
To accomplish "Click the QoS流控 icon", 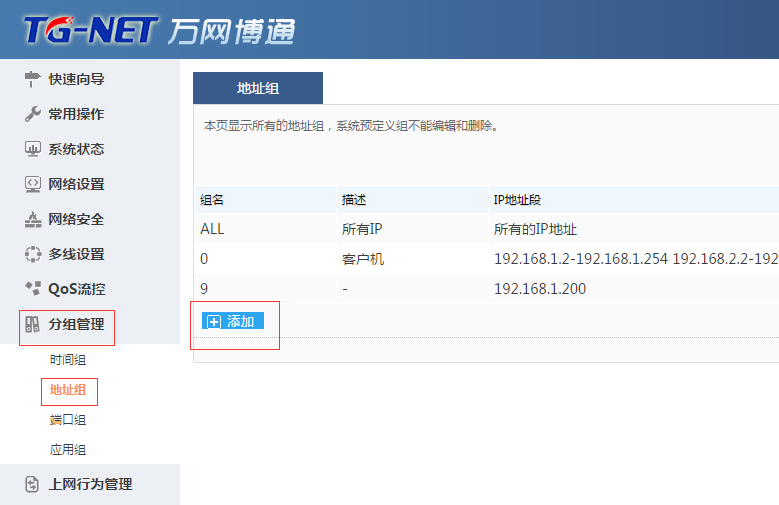I will [x=32, y=289].
